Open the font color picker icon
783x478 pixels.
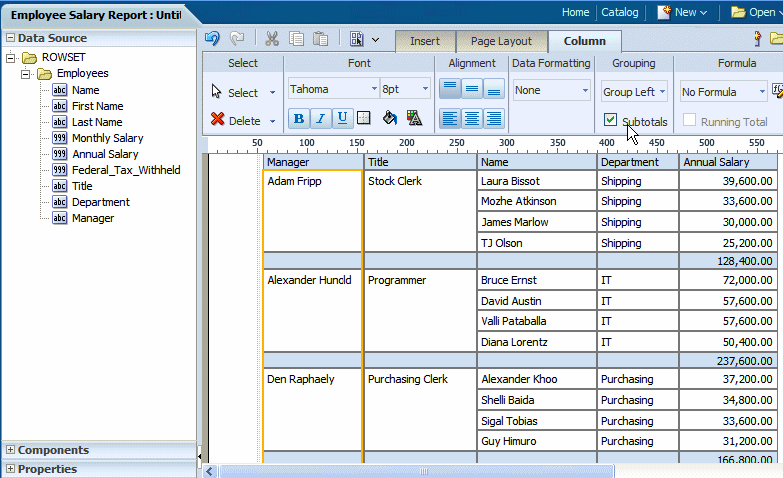coord(414,118)
